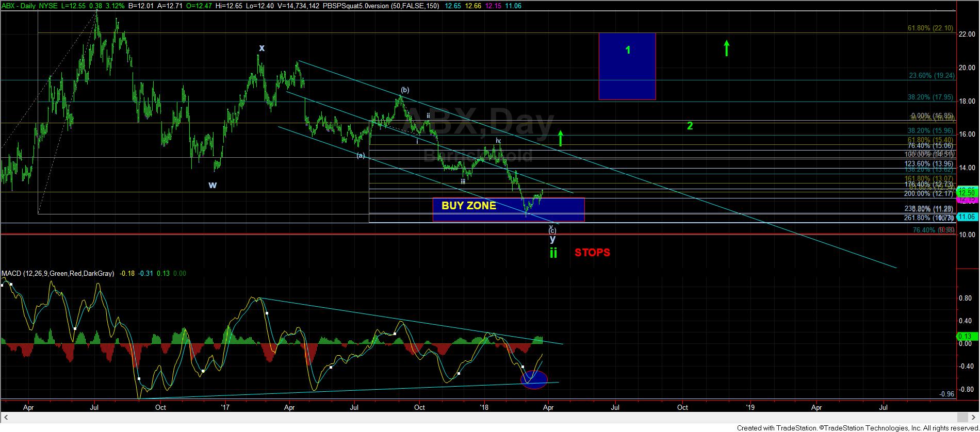
Task: Select the 61.80% (22.10) Fibonacci level label
Action: point(930,28)
